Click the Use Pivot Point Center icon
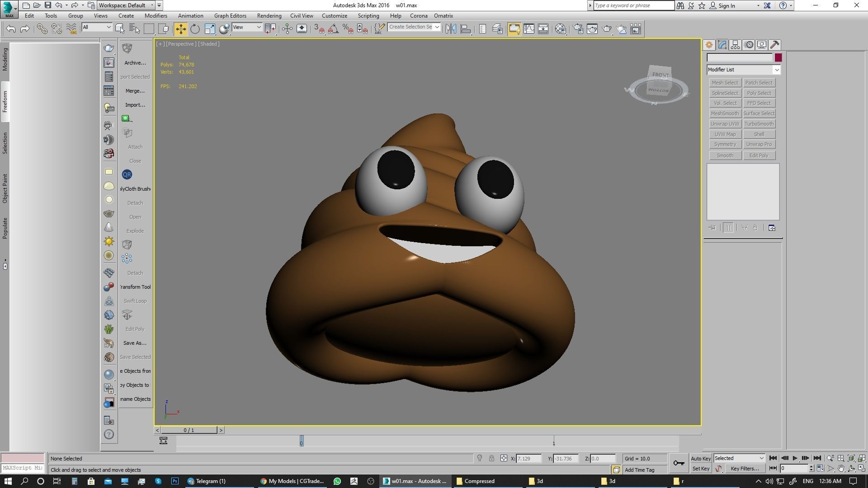This screenshot has height=488, width=868. pos(270,29)
